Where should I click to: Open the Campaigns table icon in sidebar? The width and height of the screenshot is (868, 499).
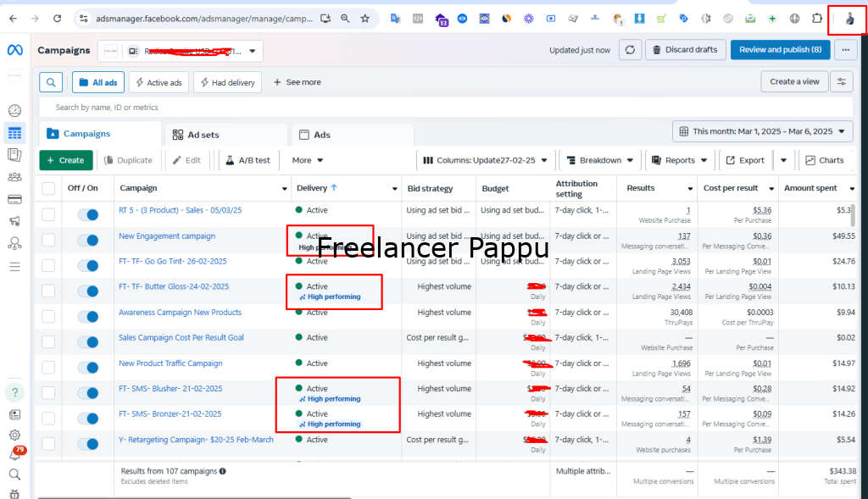click(x=15, y=133)
